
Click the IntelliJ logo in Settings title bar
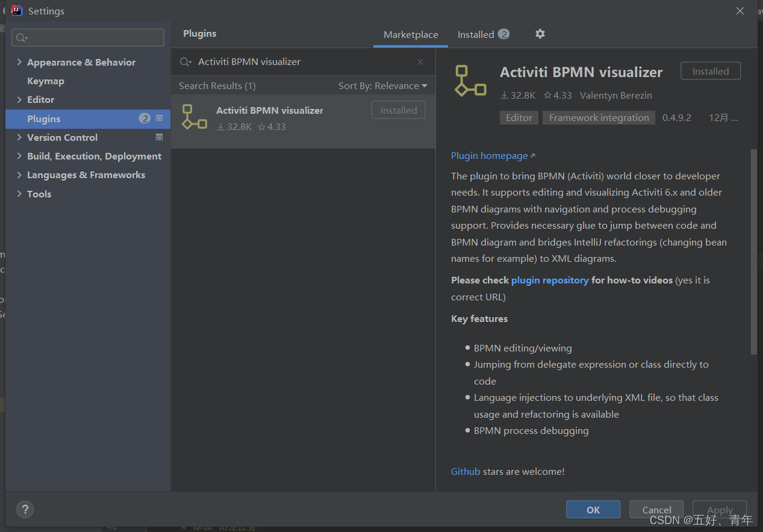point(17,11)
